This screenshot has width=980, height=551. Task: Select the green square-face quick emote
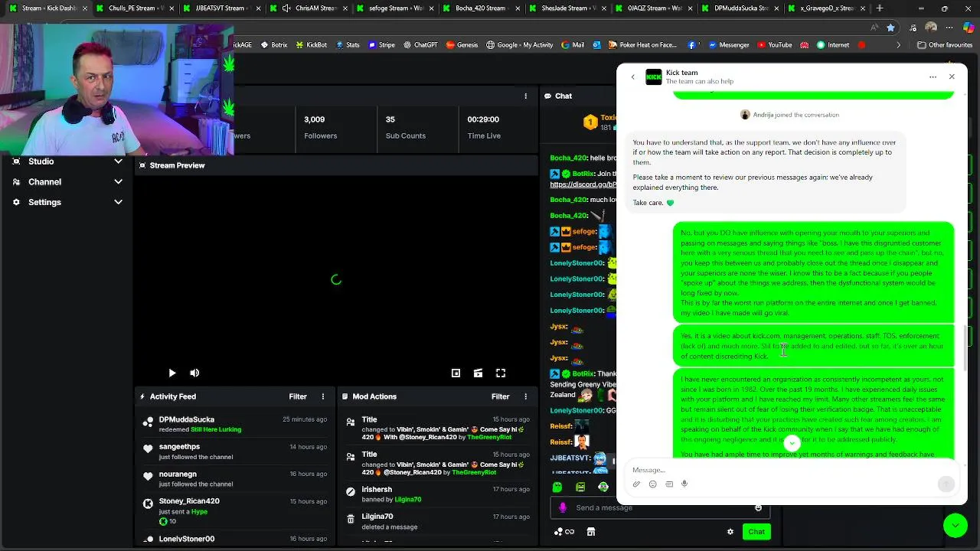point(580,487)
